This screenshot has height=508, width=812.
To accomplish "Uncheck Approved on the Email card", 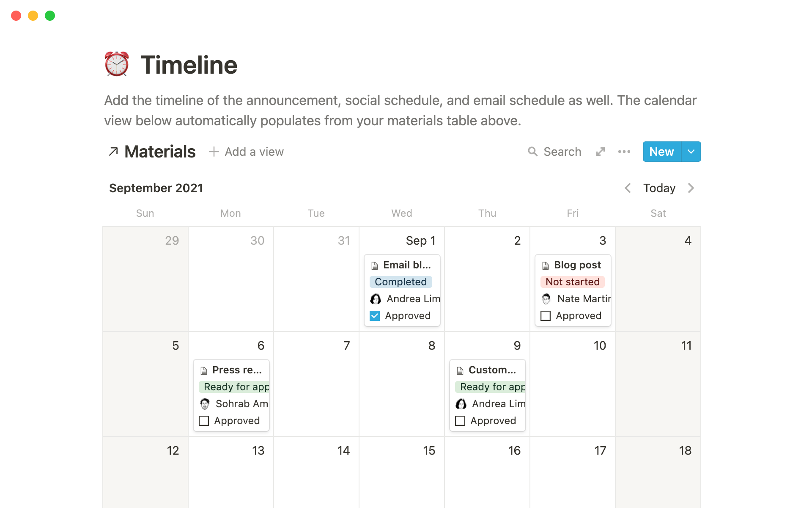I will [375, 316].
